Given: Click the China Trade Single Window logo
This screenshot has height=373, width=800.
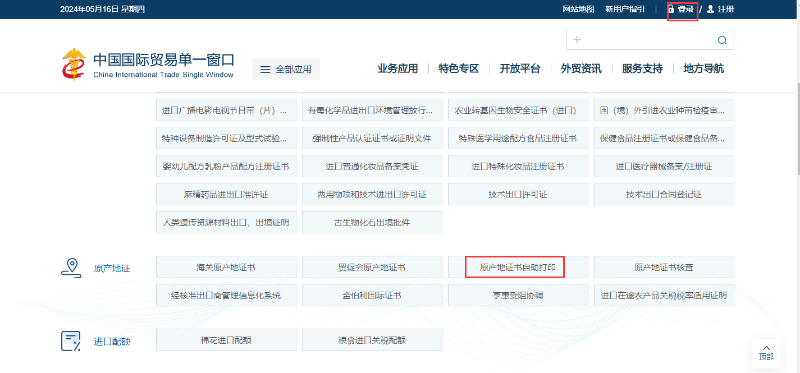Looking at the screenshot, I should click(148, 65).
